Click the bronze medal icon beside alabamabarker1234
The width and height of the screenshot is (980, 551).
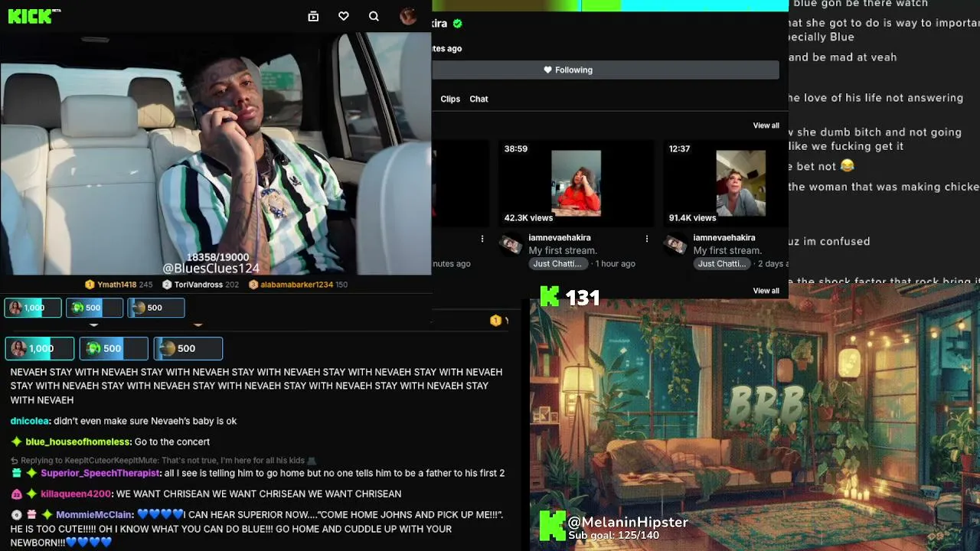pos(253,285)
